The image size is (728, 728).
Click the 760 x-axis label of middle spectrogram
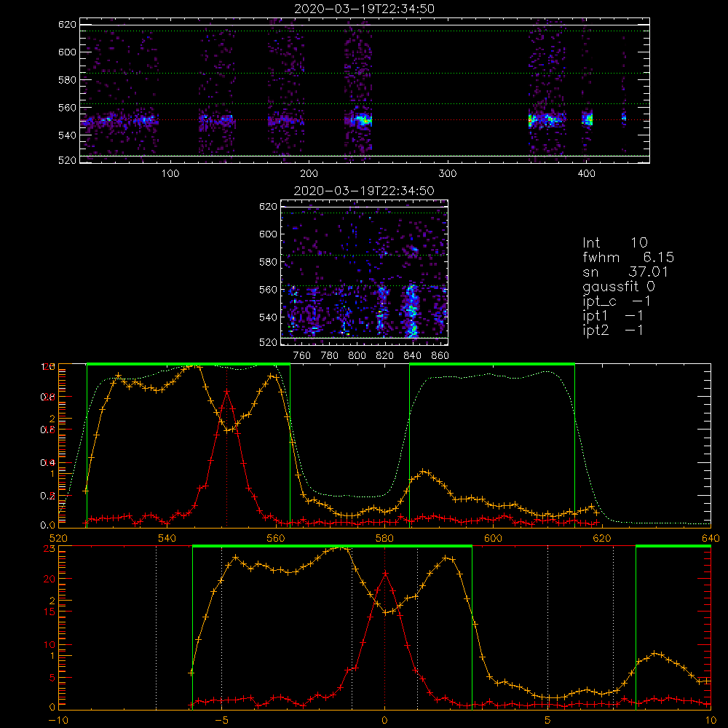pyautogui.click(x=302, y=356)
